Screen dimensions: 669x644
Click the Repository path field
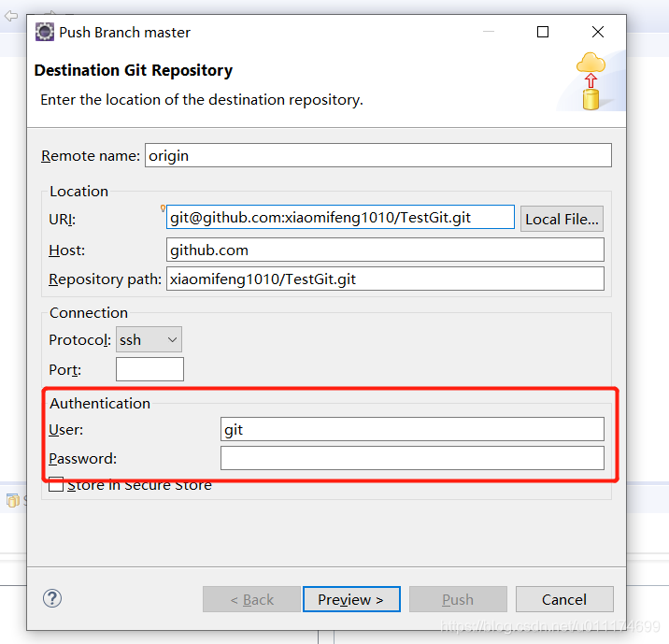385,279
